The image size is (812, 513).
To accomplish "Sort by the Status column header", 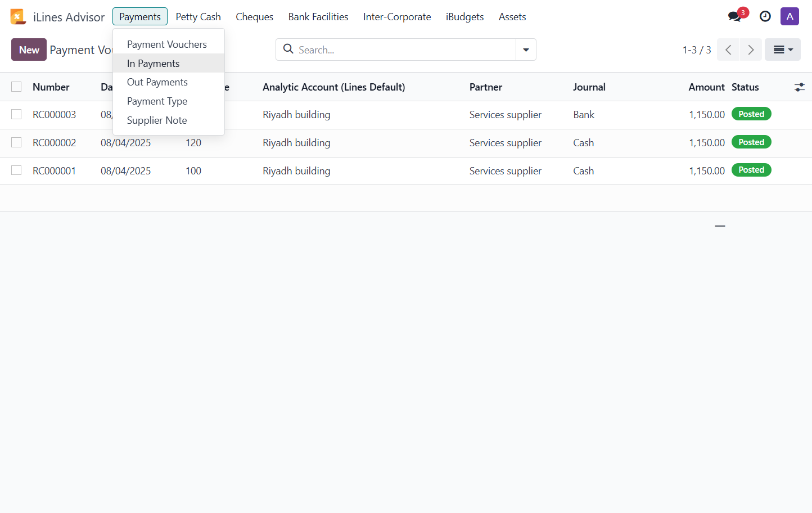I will click(x=745, y=87).
